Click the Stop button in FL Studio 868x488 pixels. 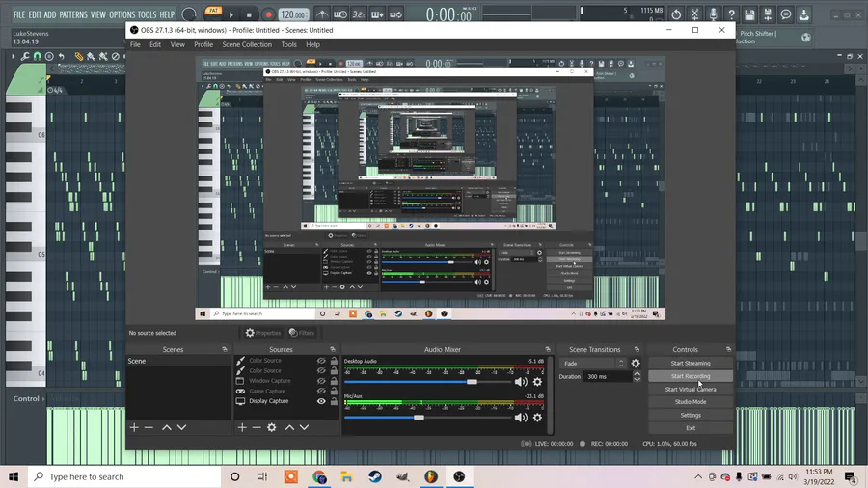[x=249, y=14]
